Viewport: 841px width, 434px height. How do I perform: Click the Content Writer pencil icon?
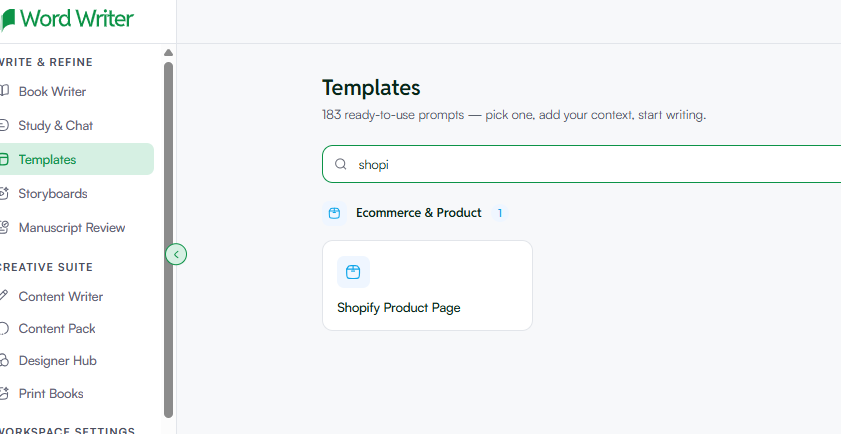pos(4,296)
